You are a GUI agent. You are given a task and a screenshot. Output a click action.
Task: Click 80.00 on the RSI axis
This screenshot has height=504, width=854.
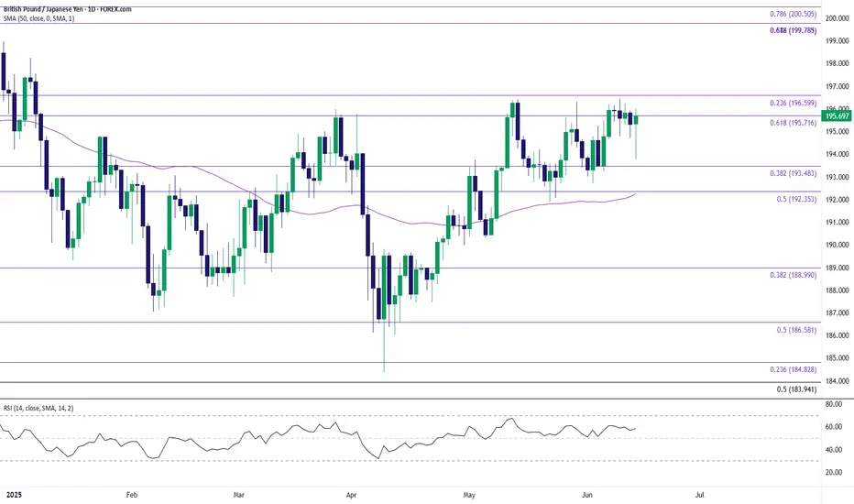click(834, 404)
